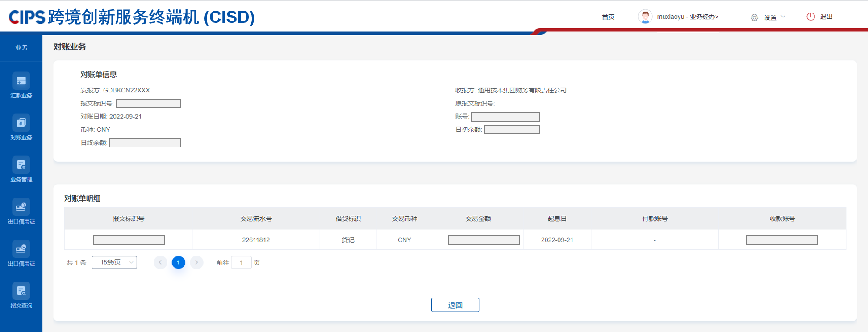This screenshot has width=868, height=332.
Task: Open the 报文查询 message query icon
Action: click(21, 291)
